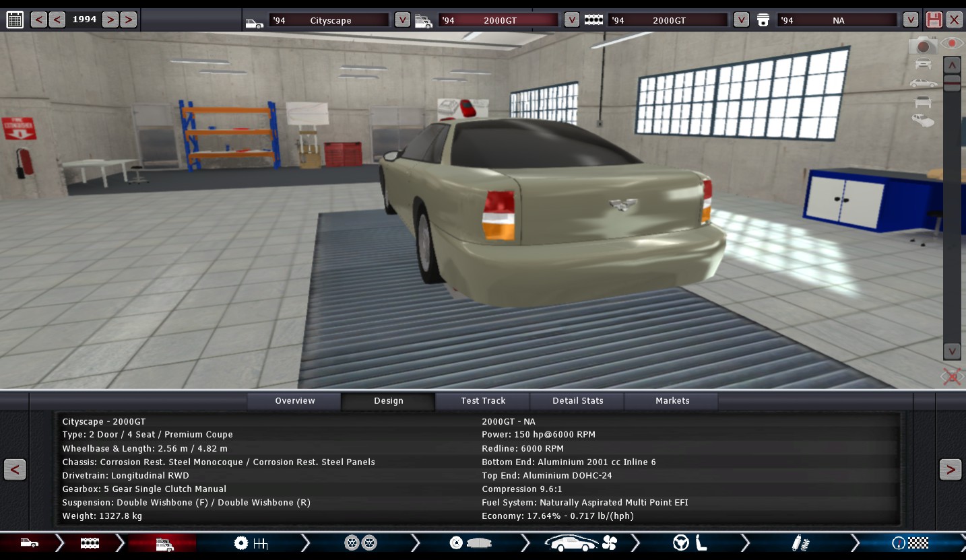Click the trim van icon beside the first 2000GT field

coord(424,21)
